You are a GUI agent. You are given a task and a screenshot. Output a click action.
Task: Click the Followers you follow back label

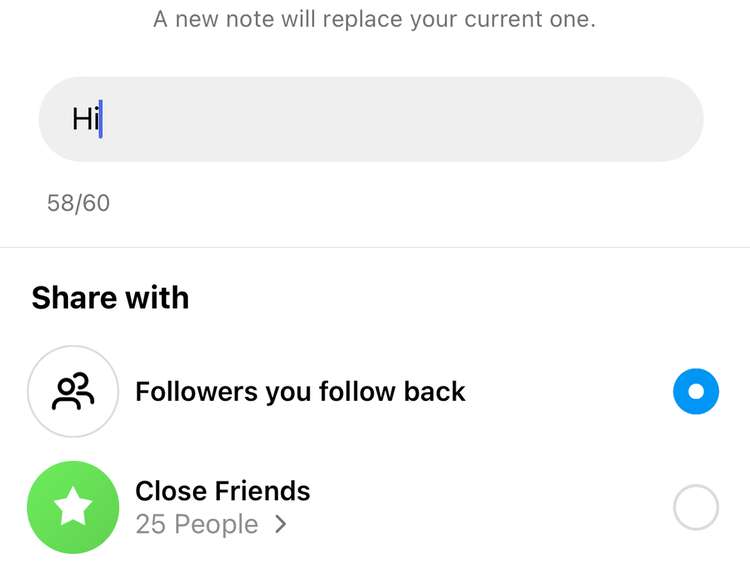[x=300, y=391]
